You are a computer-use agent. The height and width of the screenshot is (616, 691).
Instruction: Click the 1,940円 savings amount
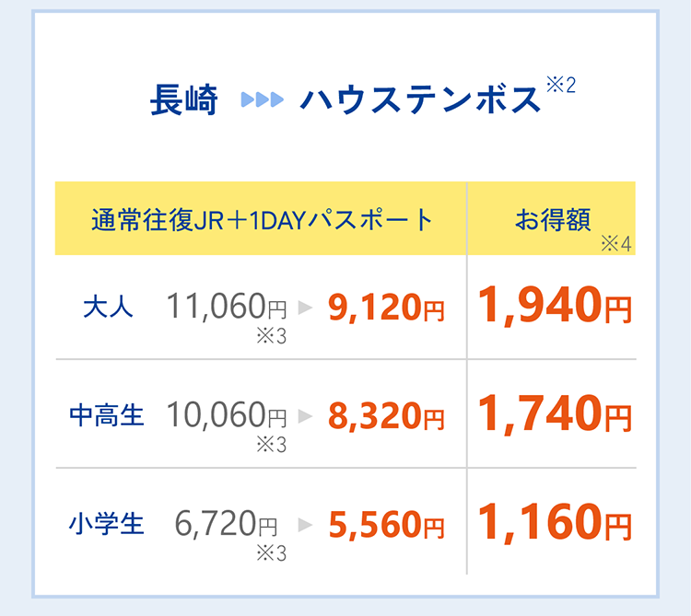click(x=556, y=306)
